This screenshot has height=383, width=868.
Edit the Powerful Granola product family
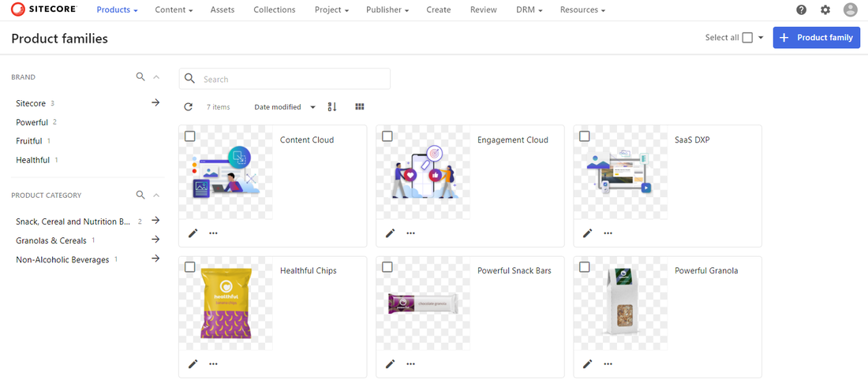pos(587,363)
